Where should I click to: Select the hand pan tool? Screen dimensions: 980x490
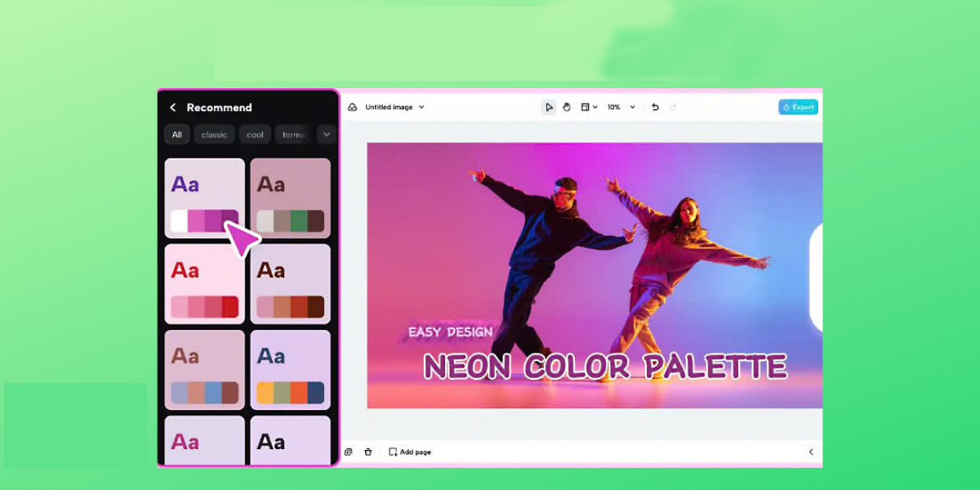(x=567, y=107)
